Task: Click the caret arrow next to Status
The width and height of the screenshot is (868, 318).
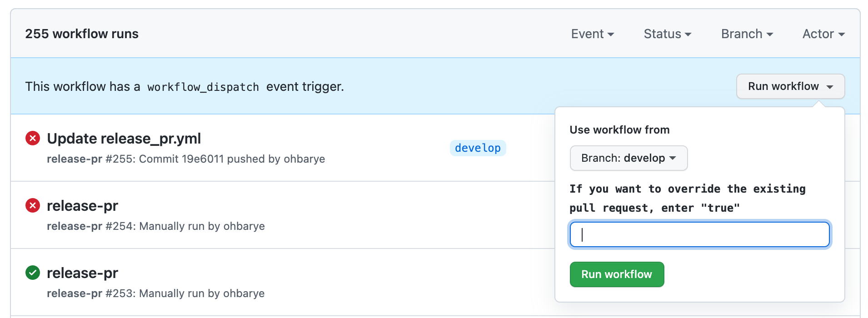Action: 688,35
